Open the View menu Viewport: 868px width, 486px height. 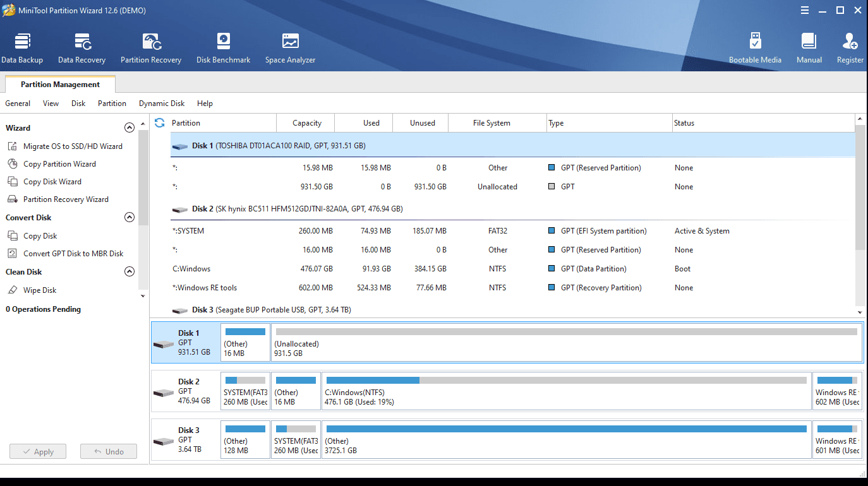coord(51,104)
